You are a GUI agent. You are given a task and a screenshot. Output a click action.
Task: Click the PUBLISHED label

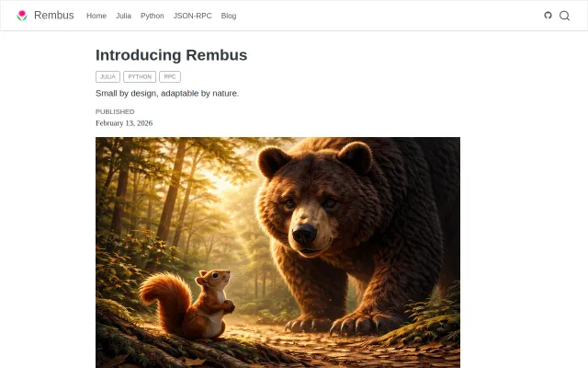[x=115, y=111]
